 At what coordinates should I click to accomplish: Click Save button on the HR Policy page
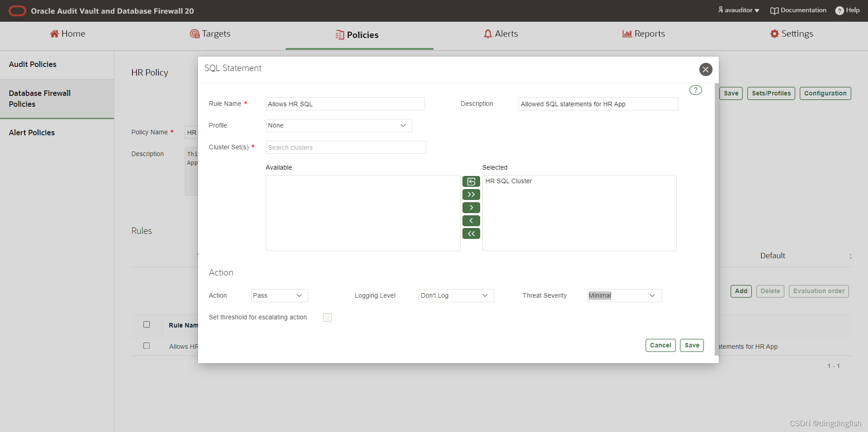tap(731, 93)
